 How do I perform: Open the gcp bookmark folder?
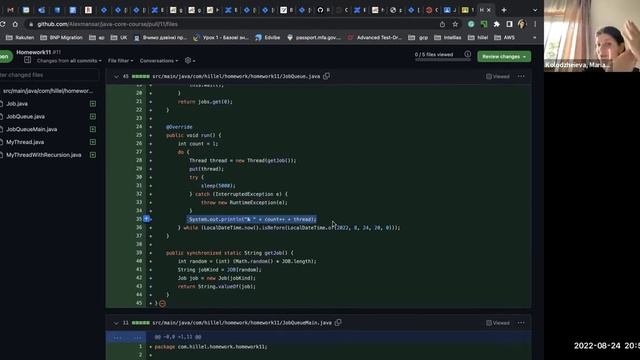(418, 38)
